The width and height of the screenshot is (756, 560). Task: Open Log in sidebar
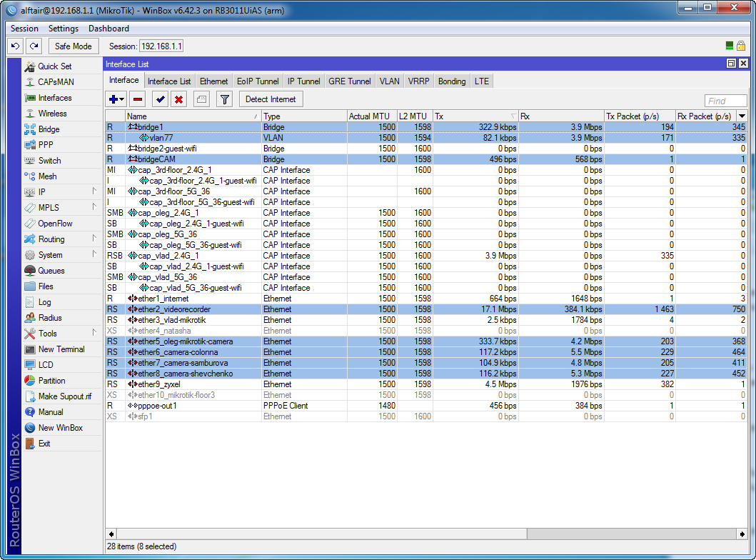(44, 302)
